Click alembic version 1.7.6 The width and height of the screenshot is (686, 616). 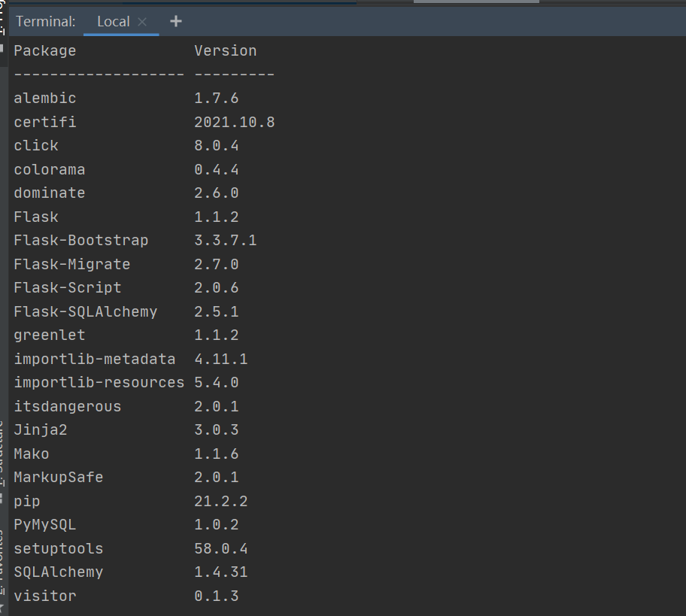(x=217, y=98)
